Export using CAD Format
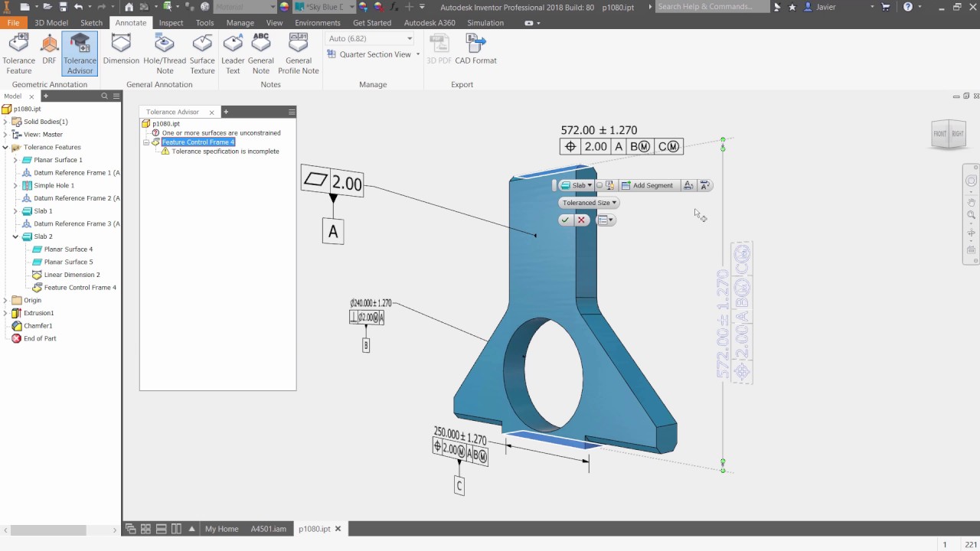The image size is (980, 551). (x=475, y=50)
